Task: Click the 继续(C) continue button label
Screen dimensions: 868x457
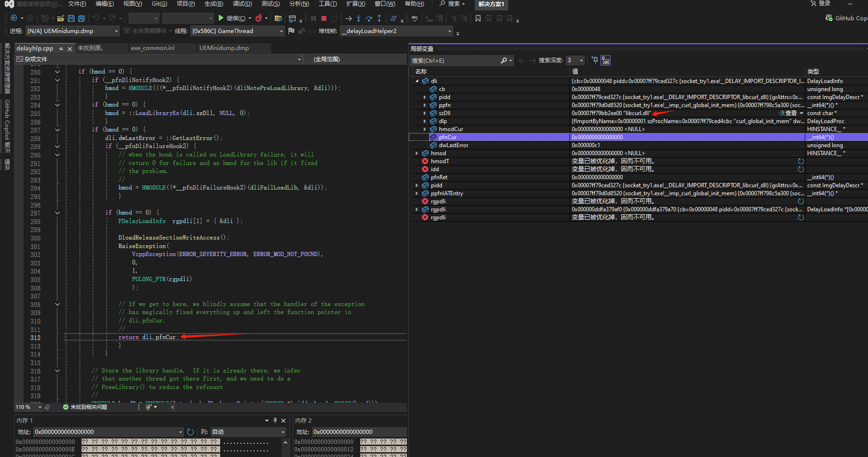Action: pos(236,18)
